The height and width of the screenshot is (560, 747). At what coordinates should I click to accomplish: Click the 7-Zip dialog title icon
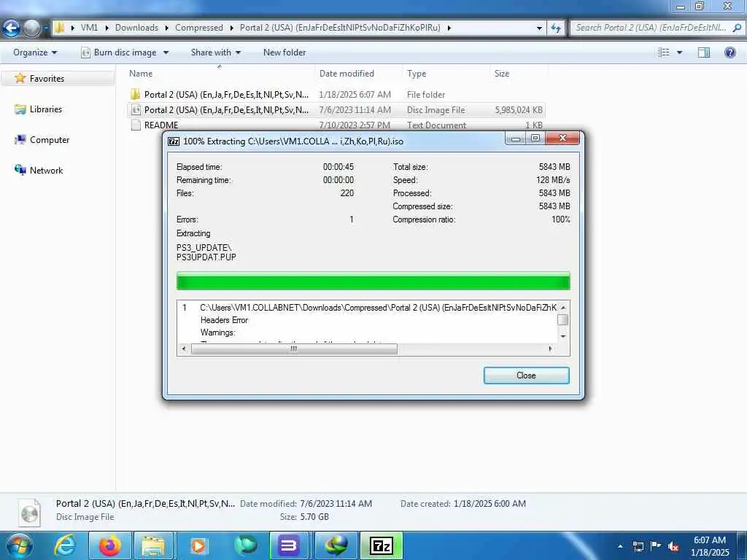pos(174,141)
